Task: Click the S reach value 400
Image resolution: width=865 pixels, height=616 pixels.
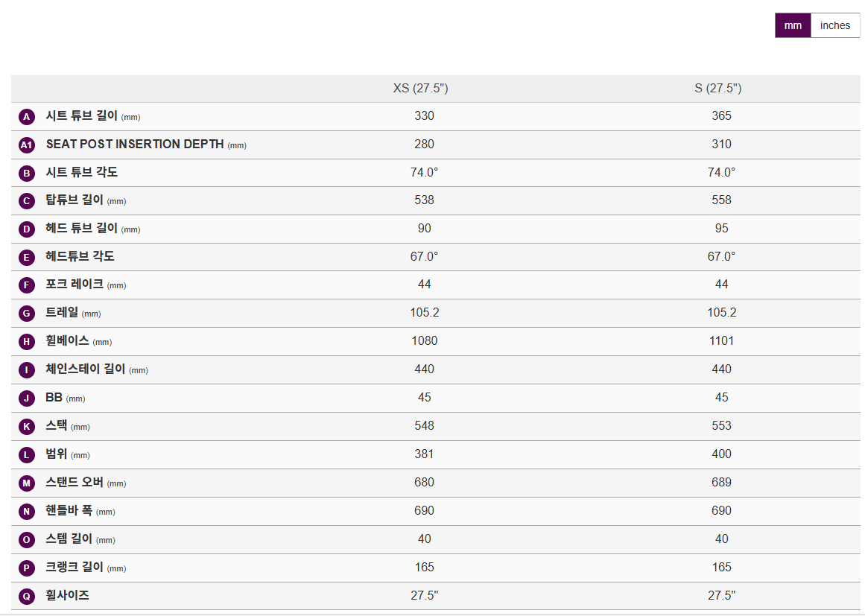Action: 721,454
